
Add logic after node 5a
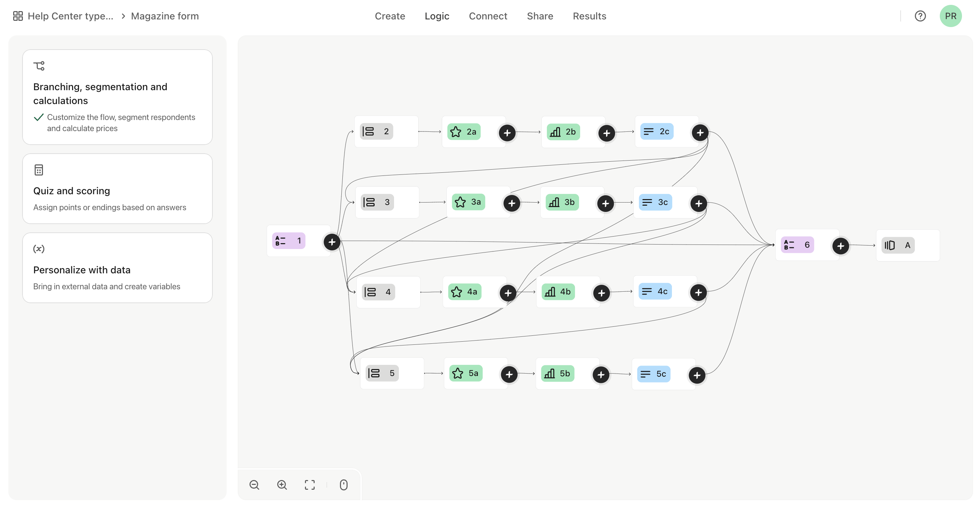pyautogui.click(x=509, y=374)
